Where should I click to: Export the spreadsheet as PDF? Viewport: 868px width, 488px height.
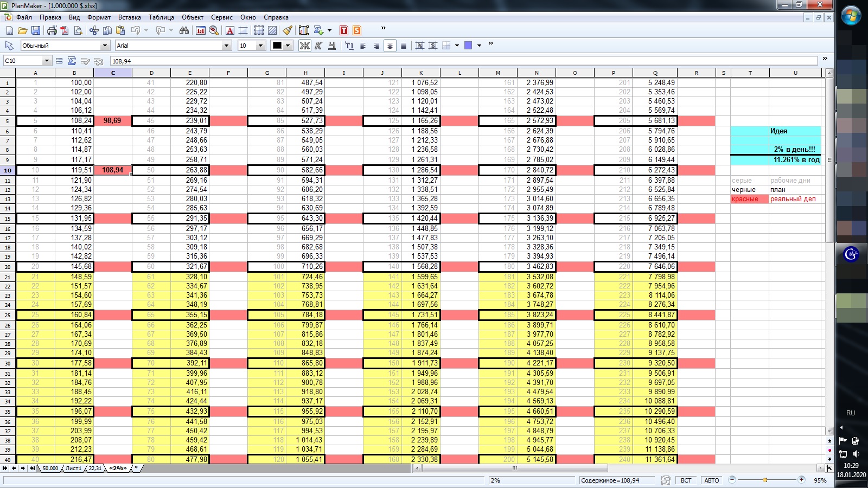click(x=65, y=30)
